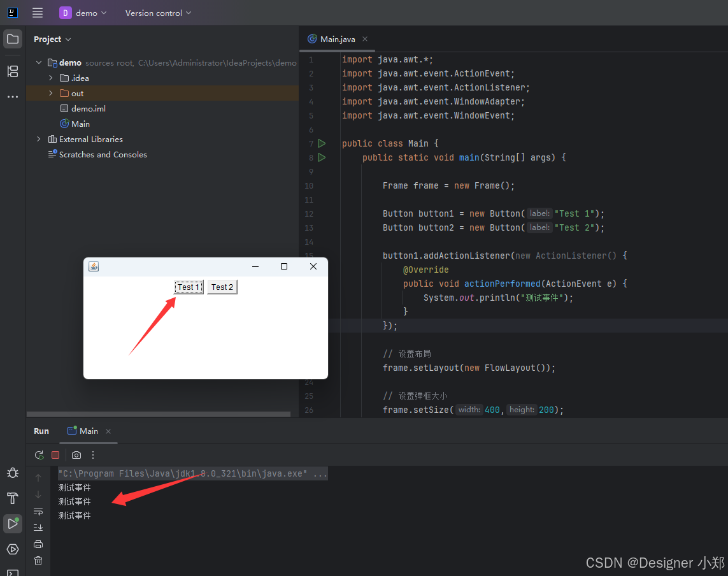Click line number 12 in gutter
Image resolution: width=728 pixels, height=576 pixels.
point(309,213)
